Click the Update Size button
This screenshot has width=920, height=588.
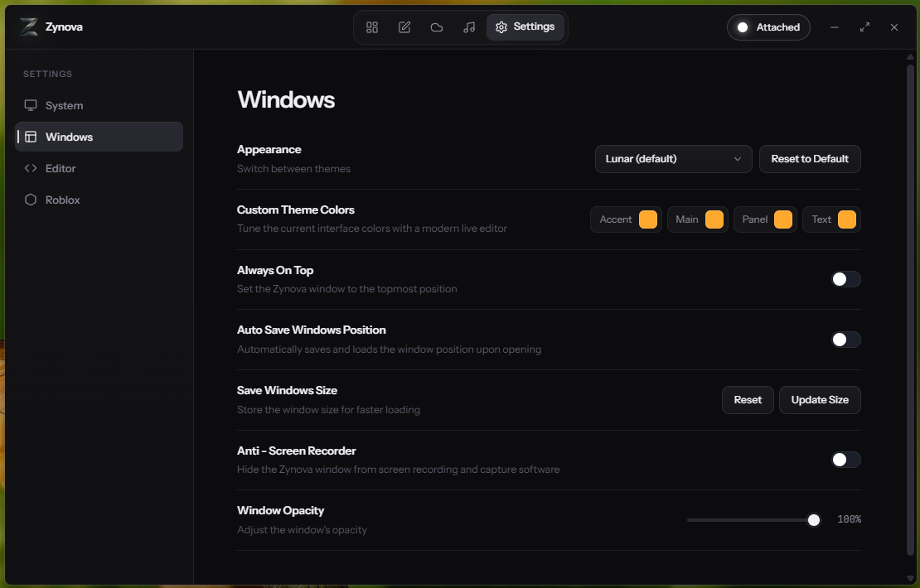pyautogui.click(x=820, y=400)
